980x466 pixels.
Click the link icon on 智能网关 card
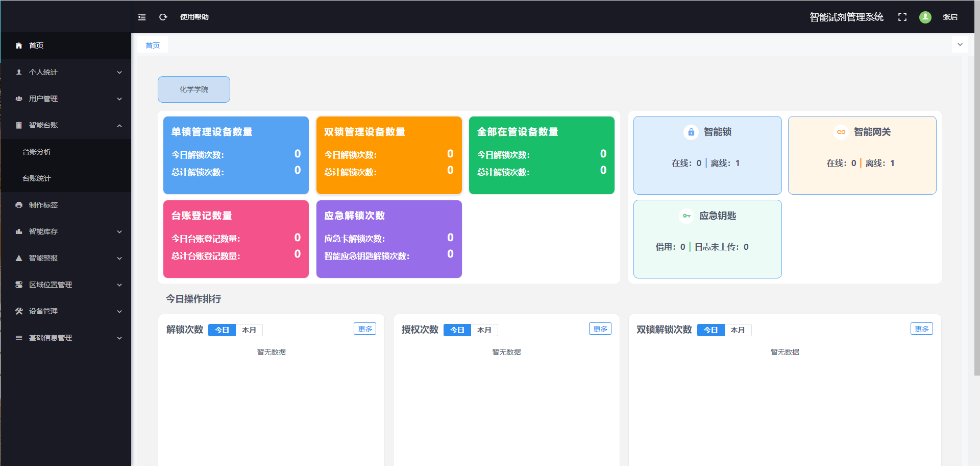841,132
